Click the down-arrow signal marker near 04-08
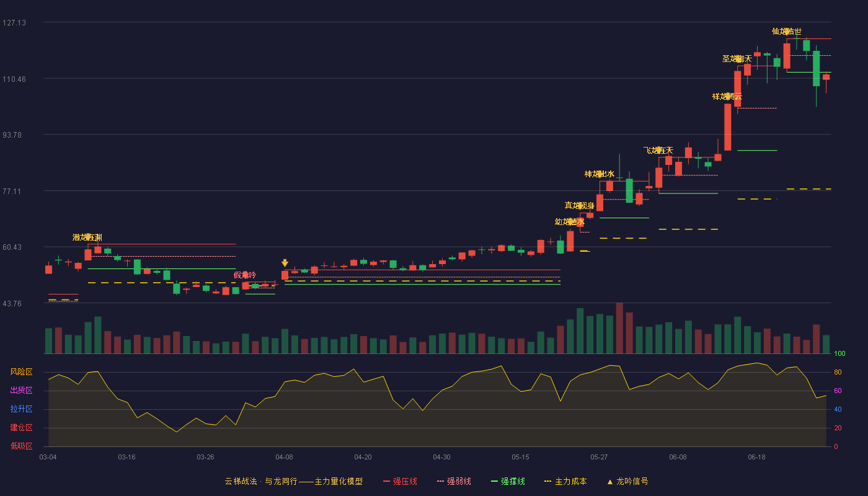Screen dimensions: 868x496 tap(285, 263)
